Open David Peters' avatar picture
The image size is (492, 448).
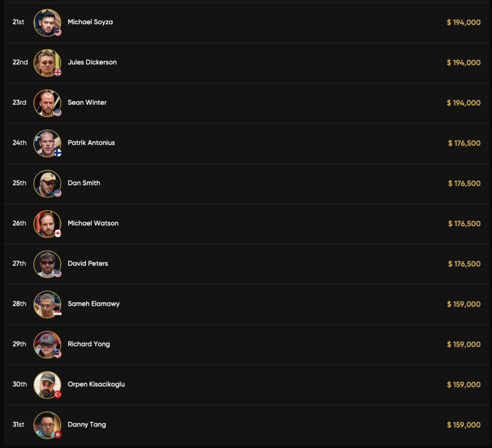pyautogui.click(x=47, y=263)
